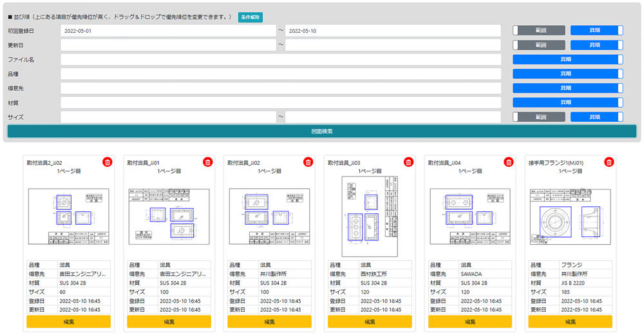This screenshot has height=335, width=644.
Task: Select the 得意先 input field
Action: tap(281, 88)
